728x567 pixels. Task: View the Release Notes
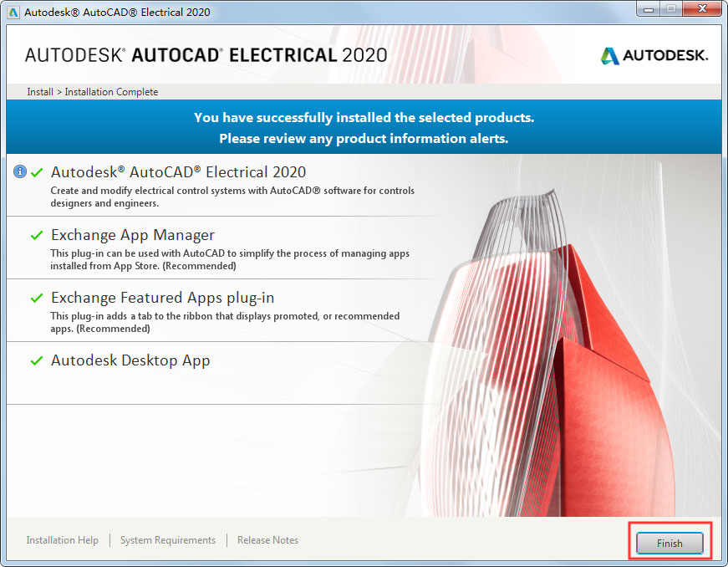[x=267, y=540]
